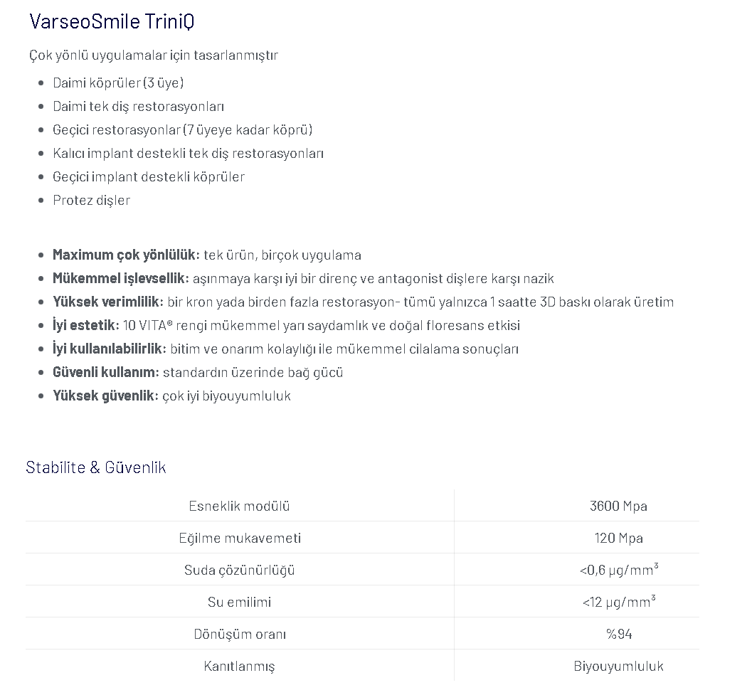752x700 pixels.
Task: Click the 'İyi kullanılabilirlik' bold label
Action: pos(110,349)
